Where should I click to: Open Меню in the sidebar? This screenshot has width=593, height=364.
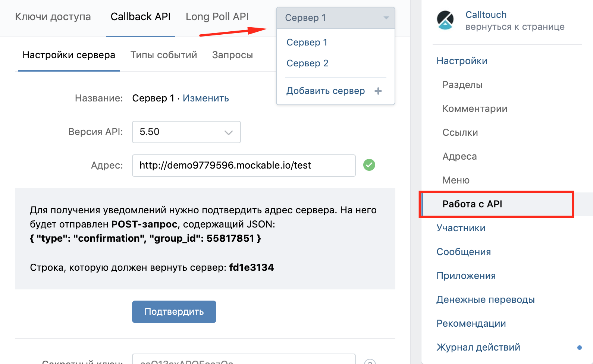coord(456,181)
